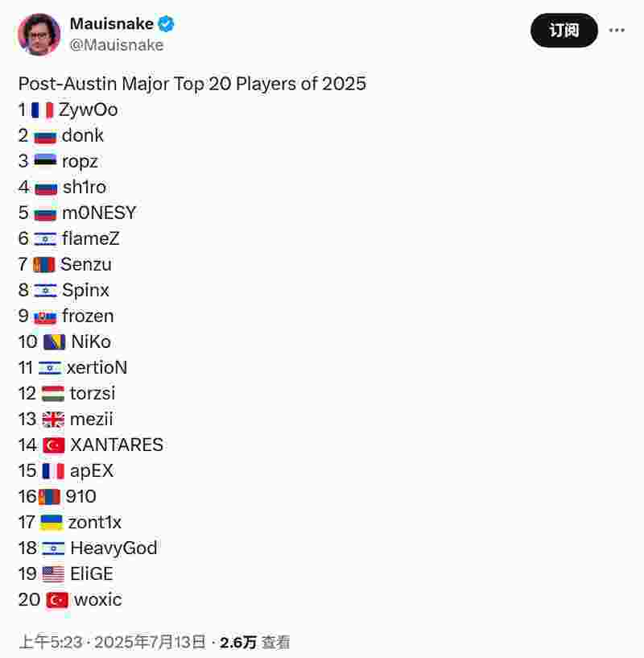Open the three-dot more options menu
This screenshot has width=644, height=658.
pos(617,31)
